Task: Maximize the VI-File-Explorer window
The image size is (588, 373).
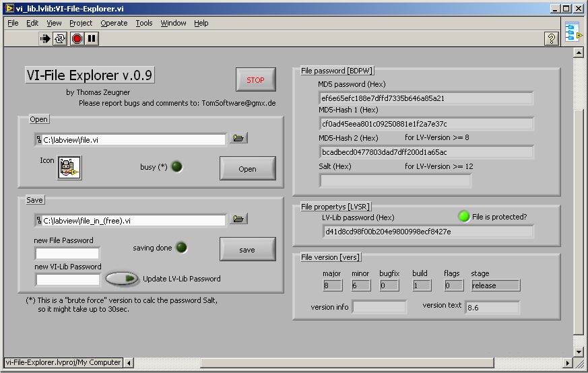Action: (x=566, y=8)
